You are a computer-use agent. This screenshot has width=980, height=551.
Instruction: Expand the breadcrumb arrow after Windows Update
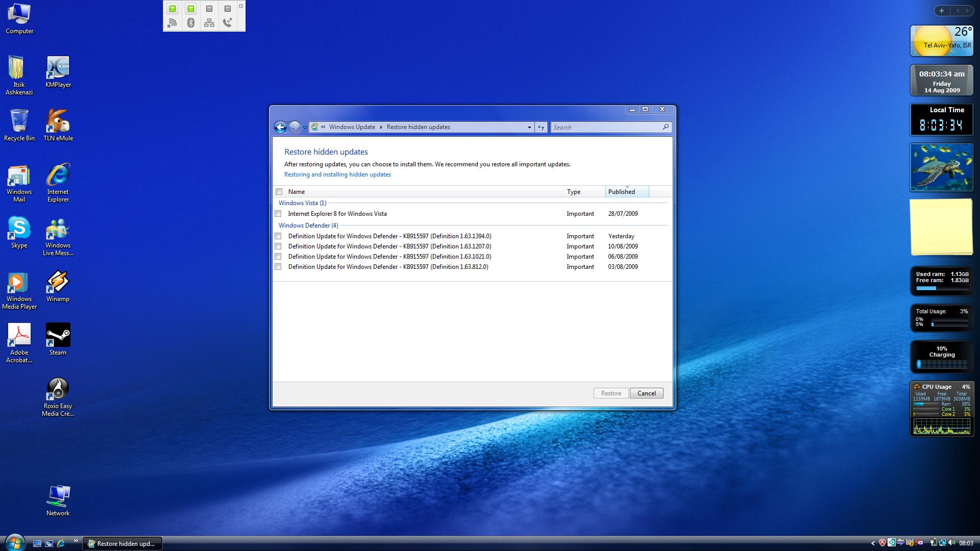pyautogui.click(x=381, y=127)
